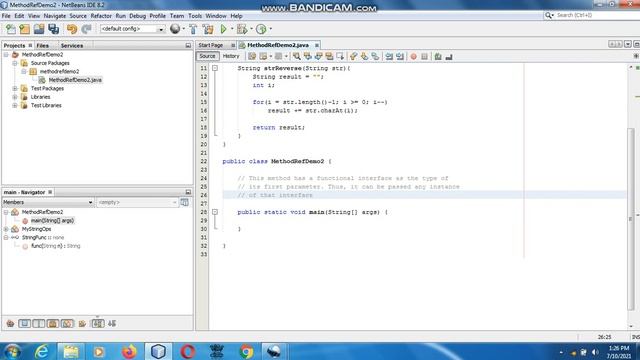Toggle Show Fields filter in the Navigator toolbar

click(24, 324)
